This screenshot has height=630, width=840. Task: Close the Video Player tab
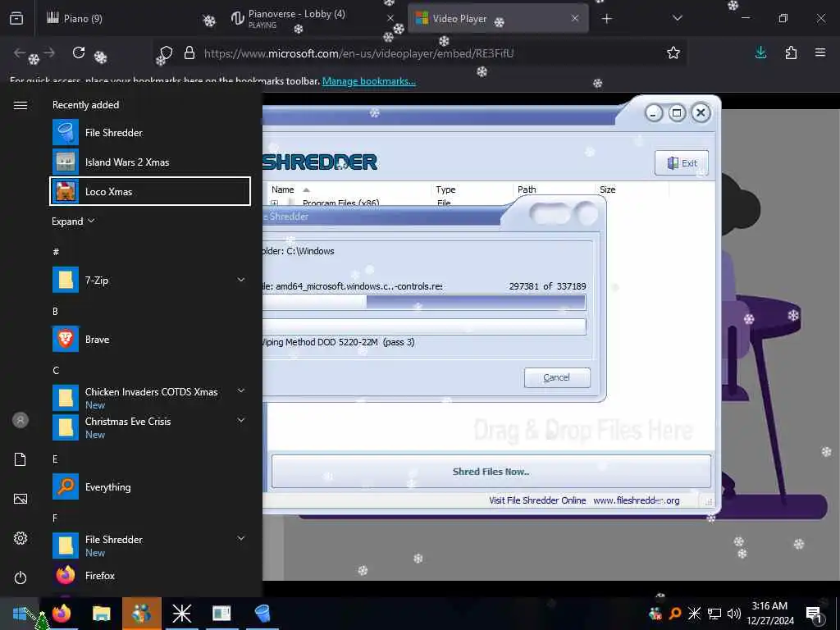point(575,18)
